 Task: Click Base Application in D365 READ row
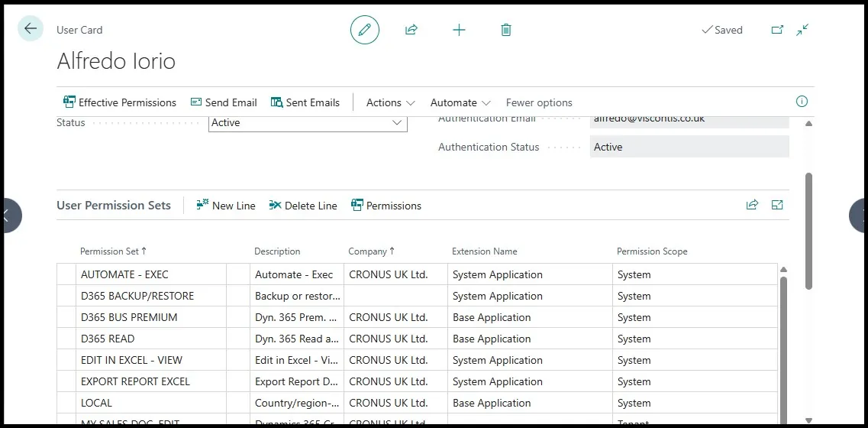coord(530,339)
